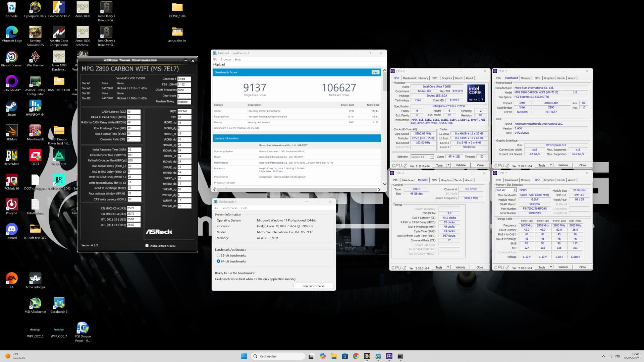Image resolution: width=644 pixels, height=362 pixels.
Task: Open the Slot #2 dropdown in the CPU-Z SPD tab
Action: coord(506,190)
